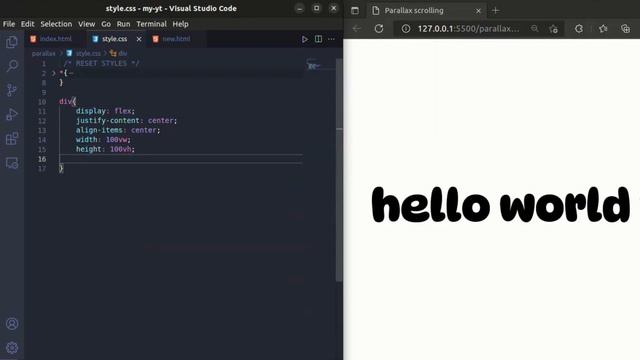
Task: Open the View menu
Action: (87, 24)
